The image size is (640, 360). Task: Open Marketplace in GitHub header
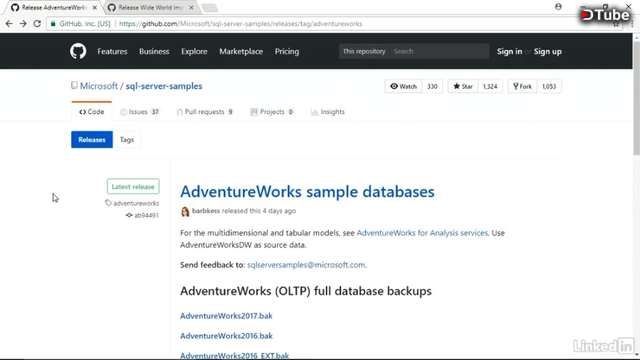pos(241,51)
